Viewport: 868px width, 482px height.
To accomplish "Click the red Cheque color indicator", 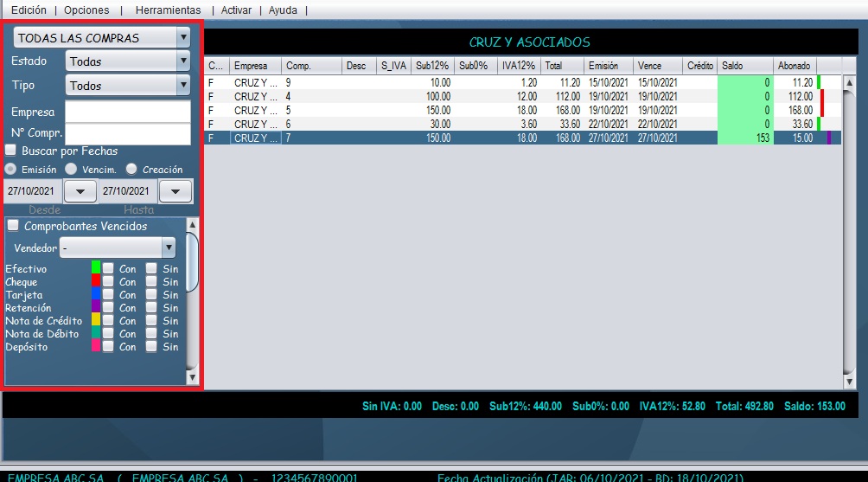I will 96,281.
